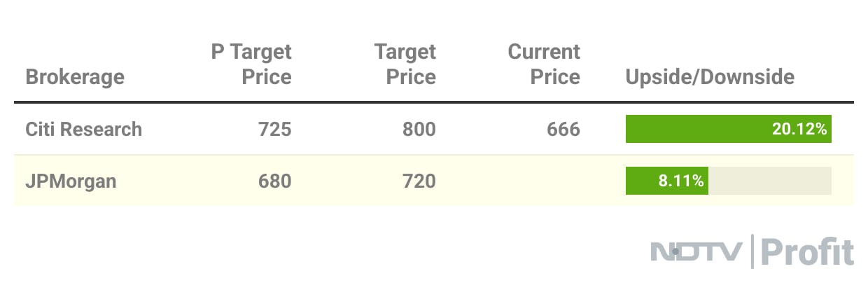Image resolution: width=868 pixels, height=283 pixels.
Task: Click JPMorgan's green 8.11% upside bar
Action: click(x=666, y=181)
